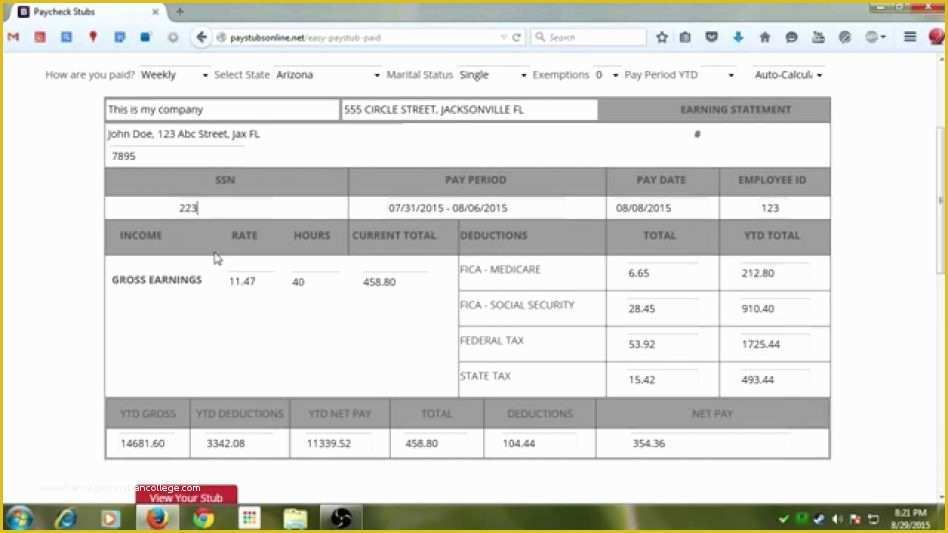Click the EARNING STATEMENT header

tap(735, 109)
